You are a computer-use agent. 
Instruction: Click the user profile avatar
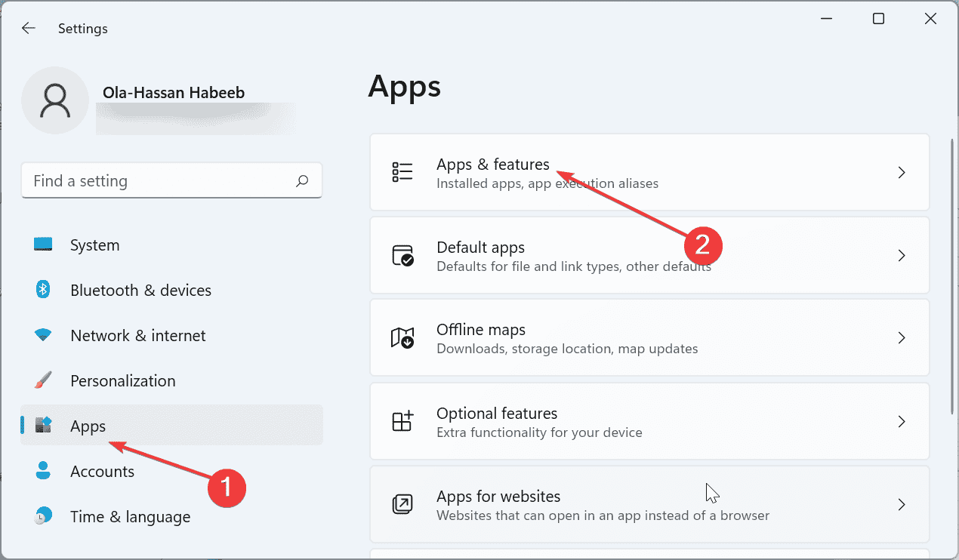[55, 100]
